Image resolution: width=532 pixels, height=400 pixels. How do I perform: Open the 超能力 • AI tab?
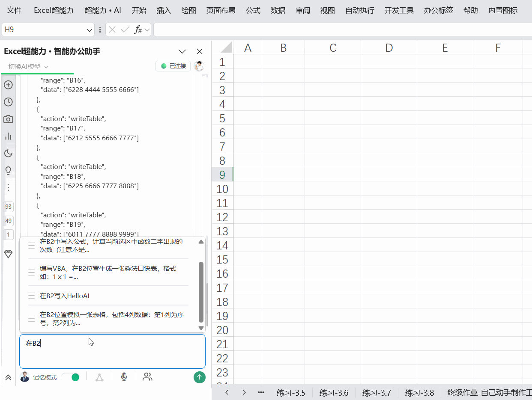click(103, 10)
